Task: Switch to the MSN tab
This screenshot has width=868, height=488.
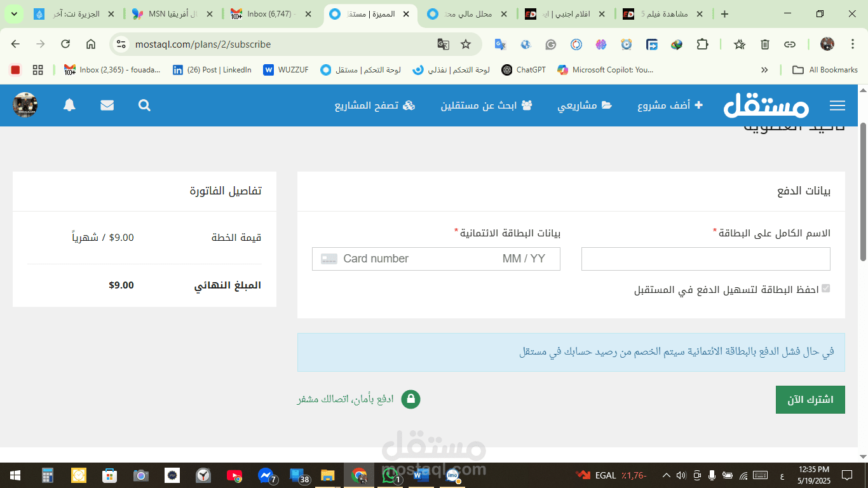Action: click(173, 14)
